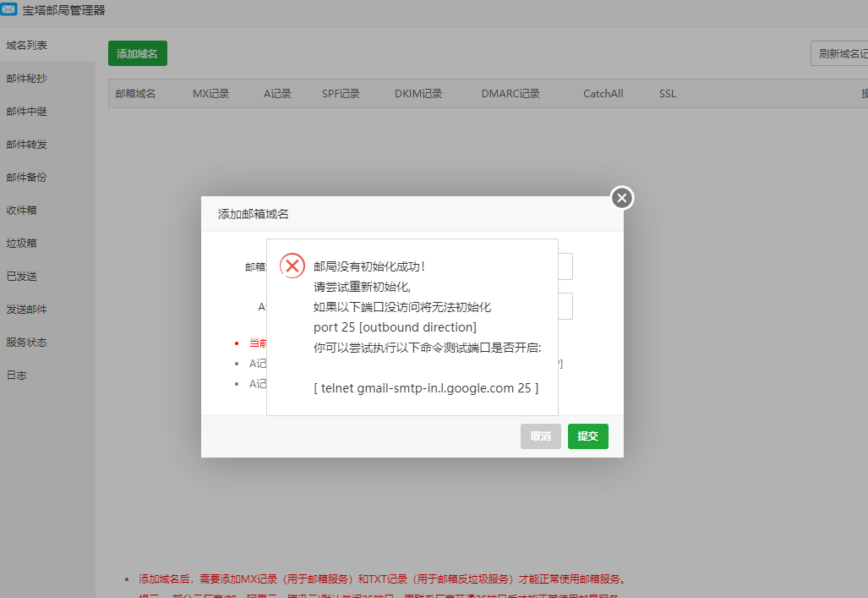Open the 垃圾箱 sidebar tab
Viewport: 868px width, 598px height.
(x=47, y=244)
